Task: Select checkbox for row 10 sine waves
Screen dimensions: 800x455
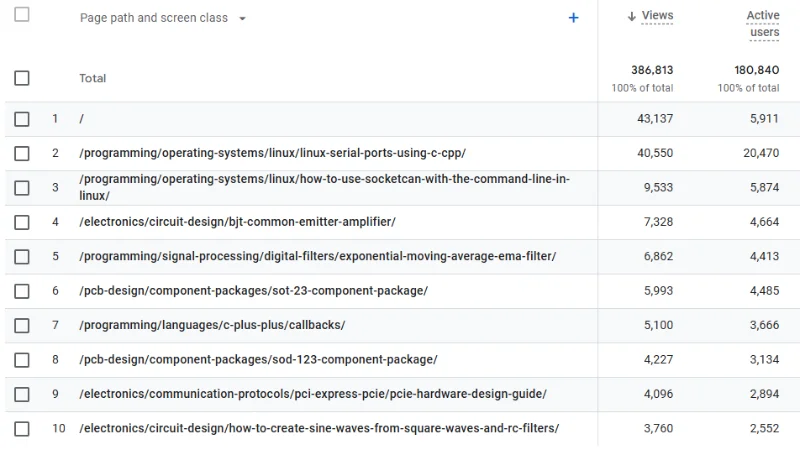Action: tap(22, 428)
